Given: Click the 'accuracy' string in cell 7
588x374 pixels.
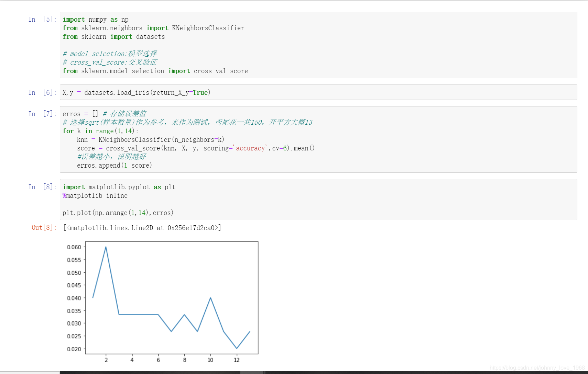Looking at the screenshot, I should (x=250, y=148).
